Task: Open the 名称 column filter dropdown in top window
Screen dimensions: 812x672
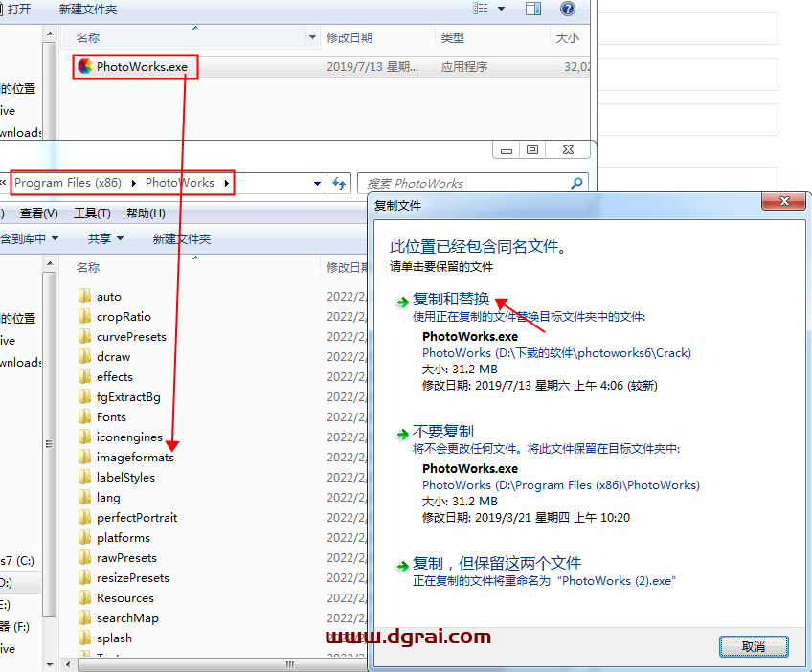Action: 312,37
